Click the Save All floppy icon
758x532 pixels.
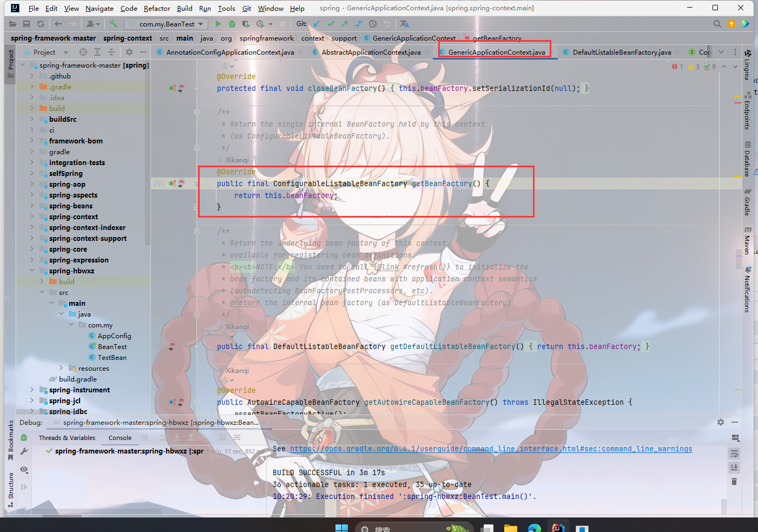click(27, 24)
